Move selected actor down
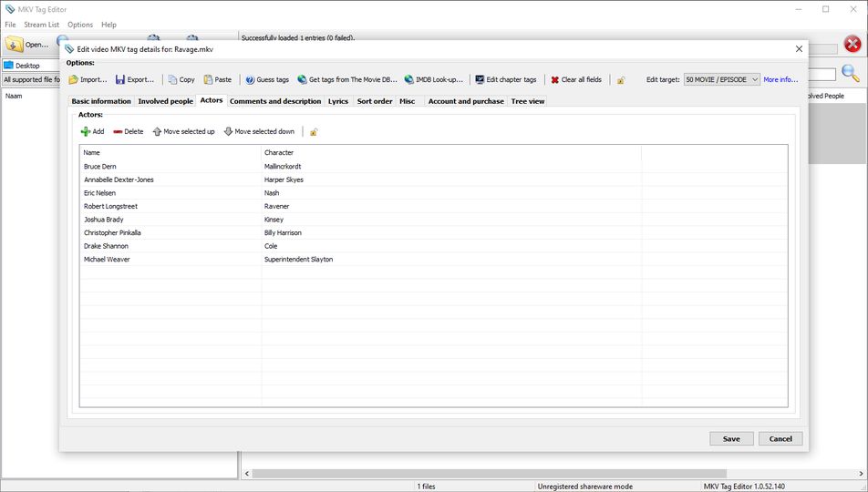This screenshot has height=492, width=868. pos(259,132)
